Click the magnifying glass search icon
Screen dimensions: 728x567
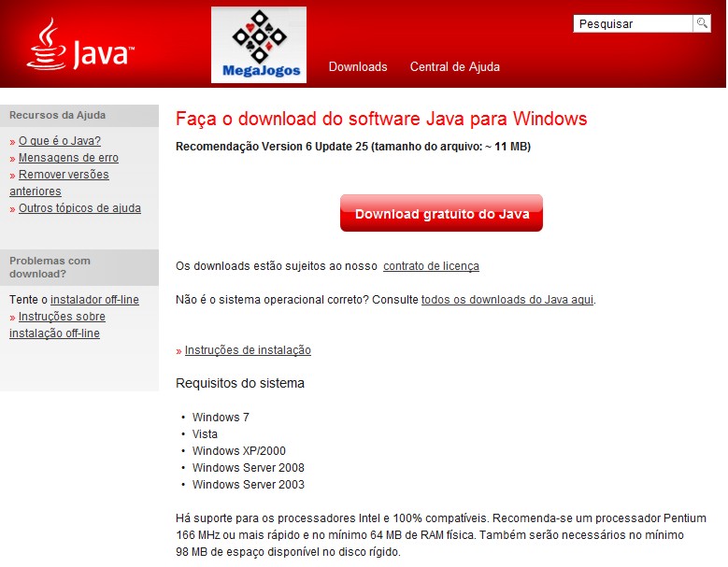pos(702,23)
